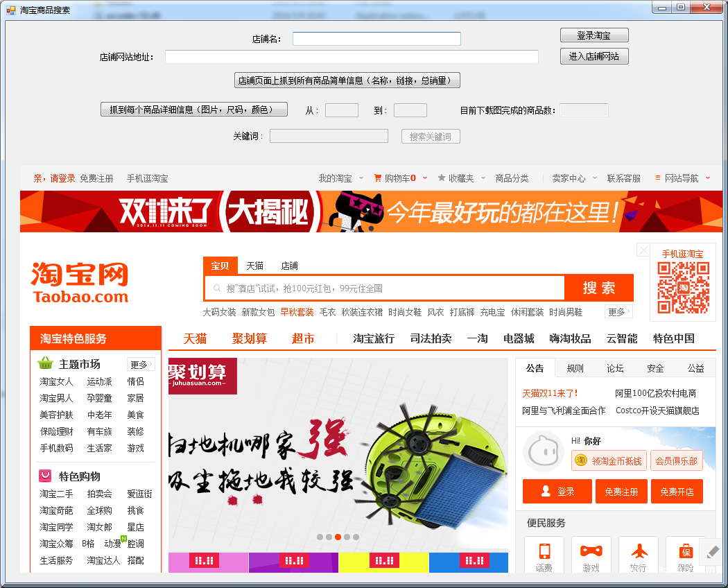The width and height of the screenshot is (728, 588).
Task: Open the 安全 tab
Action: pos(655,368)
